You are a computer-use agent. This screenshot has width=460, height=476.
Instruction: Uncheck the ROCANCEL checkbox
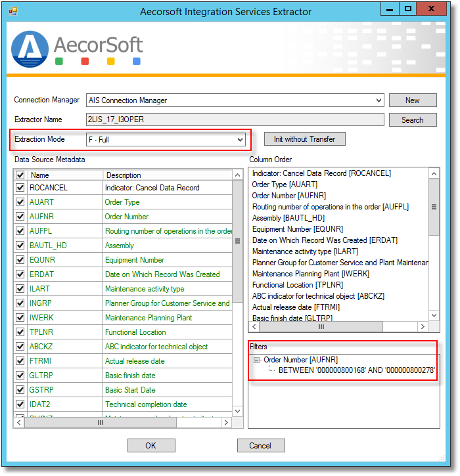click(20, 188)
